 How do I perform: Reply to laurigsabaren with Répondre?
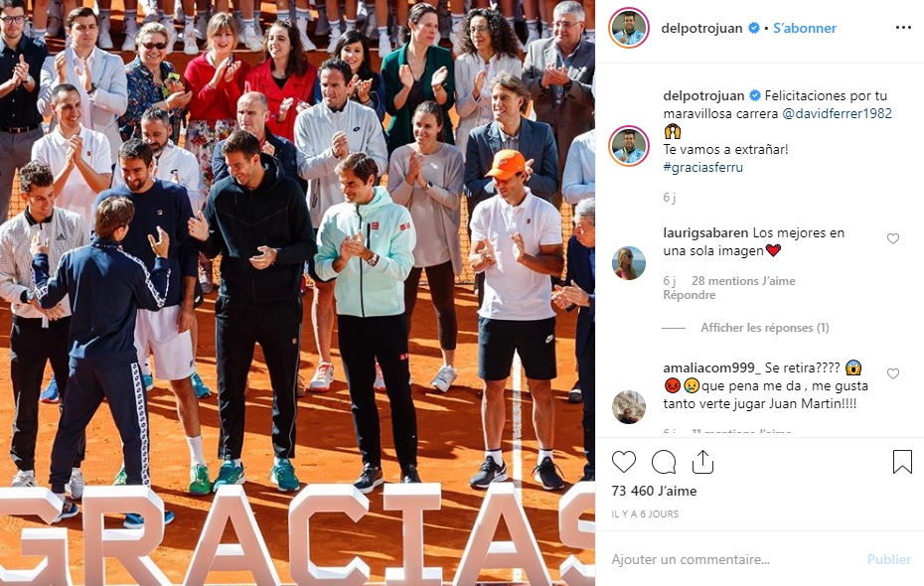(690, 295)
